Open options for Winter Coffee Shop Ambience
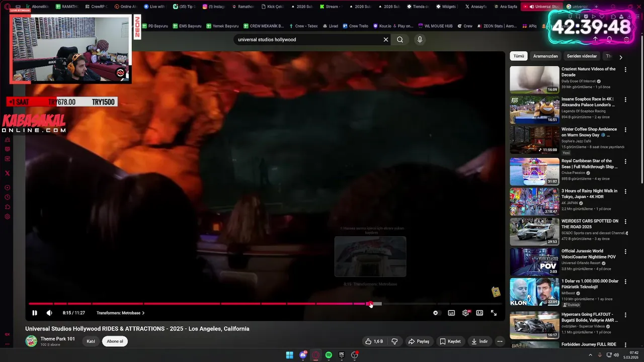The image size is (644, 362). pos(625,130)
